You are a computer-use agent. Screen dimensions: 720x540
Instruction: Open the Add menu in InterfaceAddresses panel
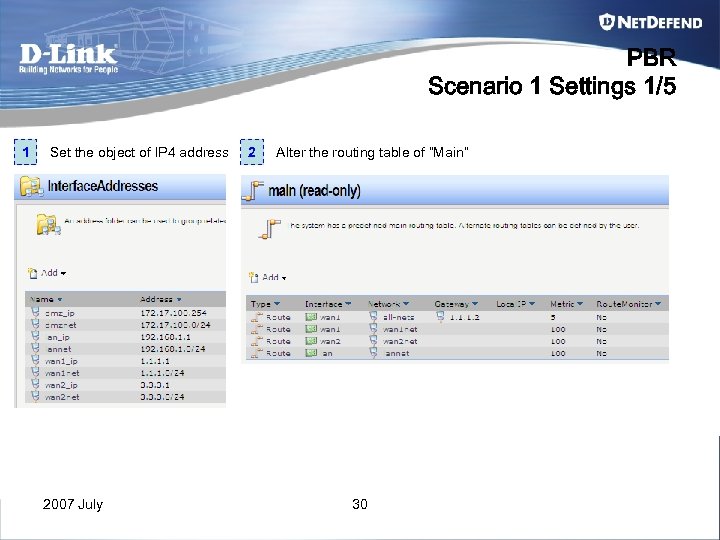tap(47, 273)
